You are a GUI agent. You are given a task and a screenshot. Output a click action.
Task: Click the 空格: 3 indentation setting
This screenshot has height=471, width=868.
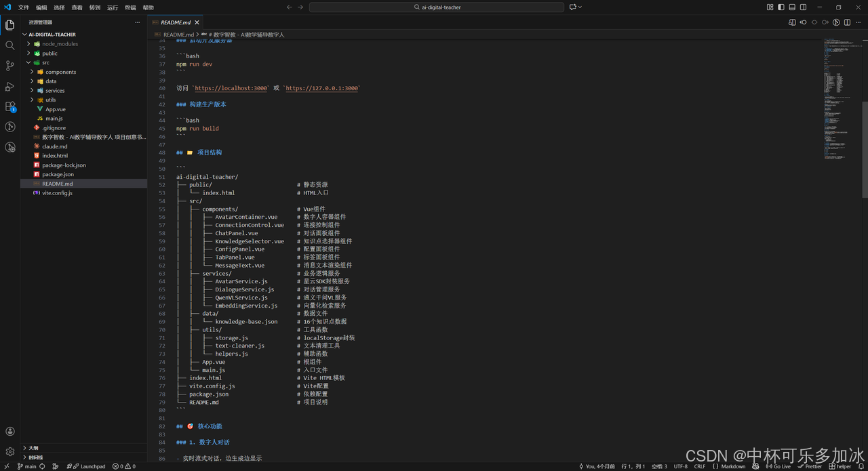pyautogui.click(x=659, y=466)
